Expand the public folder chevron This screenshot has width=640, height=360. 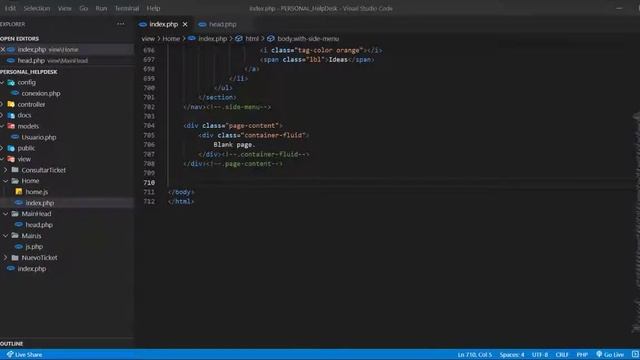click(x=2, y=149)
